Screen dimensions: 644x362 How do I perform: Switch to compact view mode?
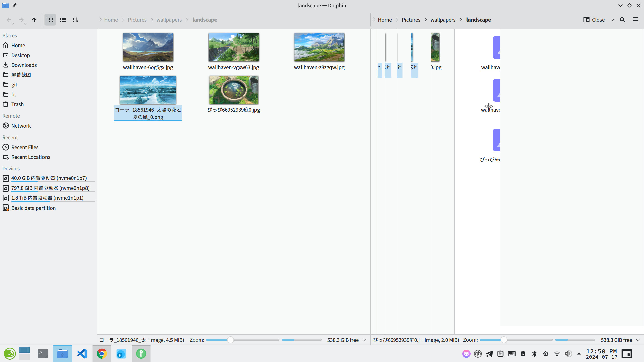[x=75, y=20]
